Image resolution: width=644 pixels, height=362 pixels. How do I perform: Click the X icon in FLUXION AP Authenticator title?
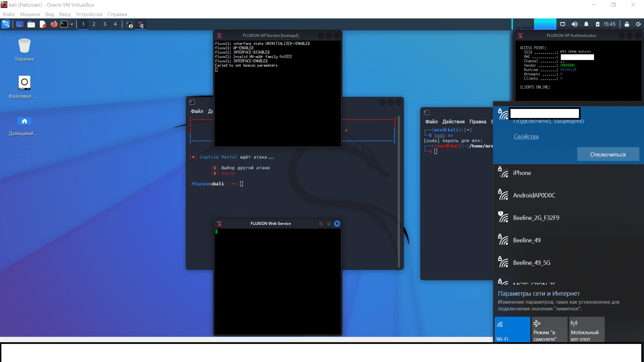pyautogui.click(x=520, y=35)
